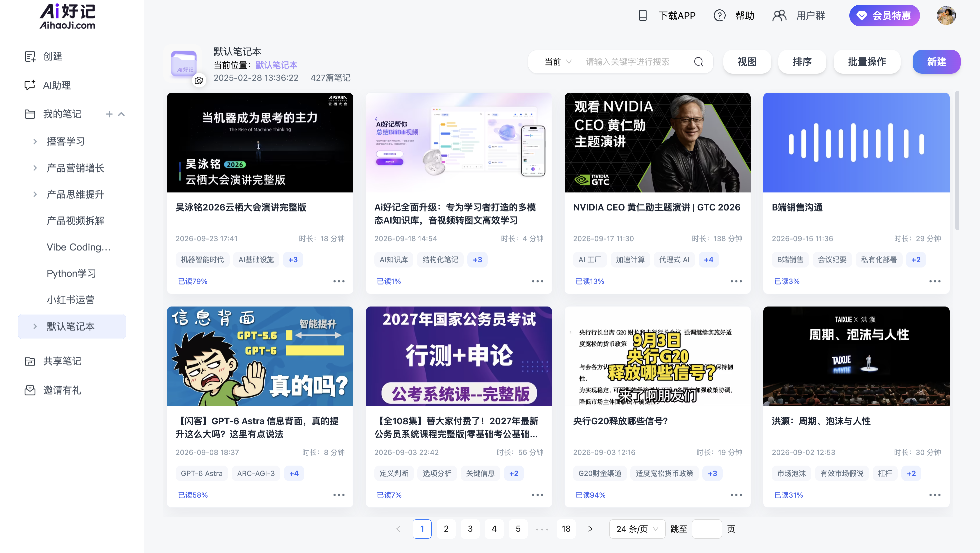This screenshot has width=980, height=553.
Task: Open the 24 条/页 page size dropdown
Action: coord(637,529)
